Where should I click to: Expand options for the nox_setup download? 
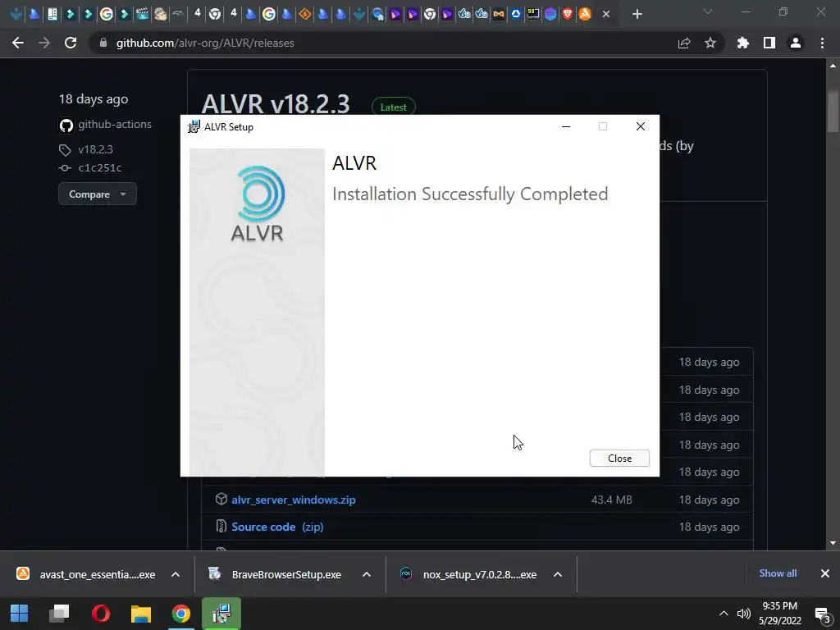coord(558,574)
